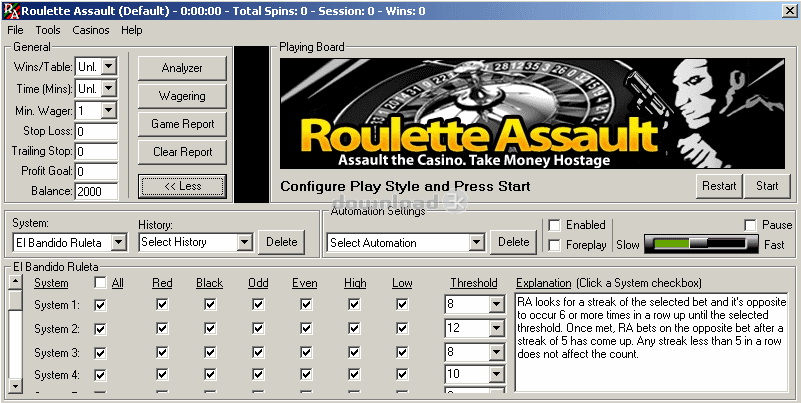Click the Even column header
This screenshot has height=403, width=801.
304,283
